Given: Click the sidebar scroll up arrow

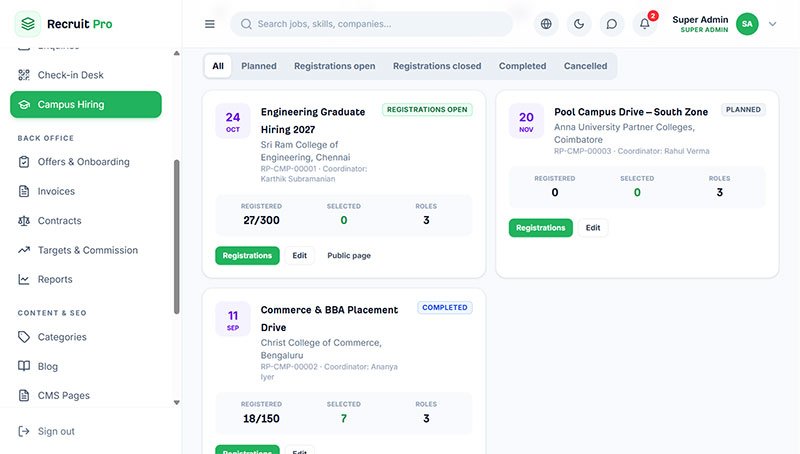Looking at the screenshot, I should pyautogui.click(x=177, y=53).
